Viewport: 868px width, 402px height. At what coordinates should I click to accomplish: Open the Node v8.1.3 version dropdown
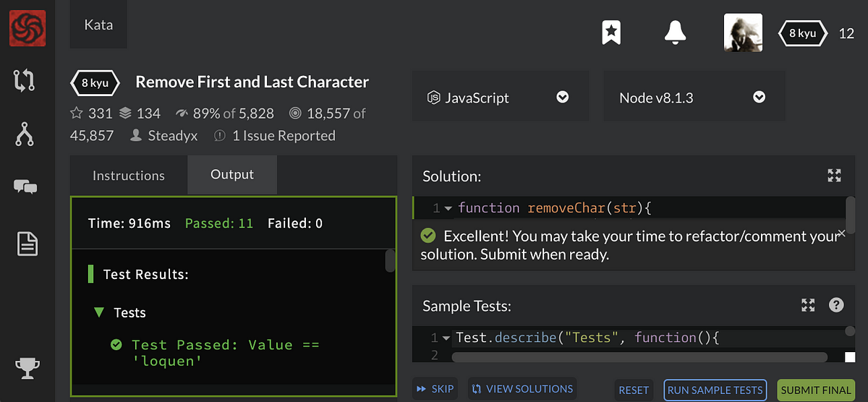[694, 97]
